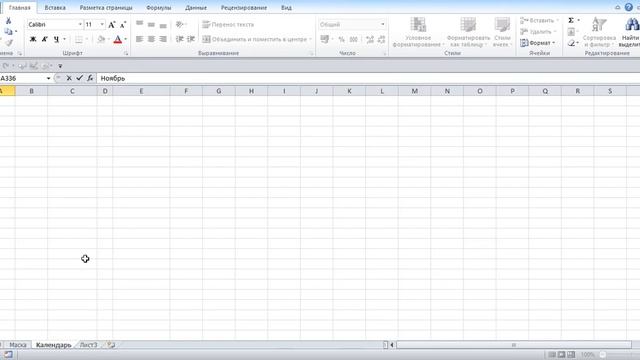Open the Разметка страницы tab
The height and width of the screenshot is (360, 640).
tap(106, 8)
